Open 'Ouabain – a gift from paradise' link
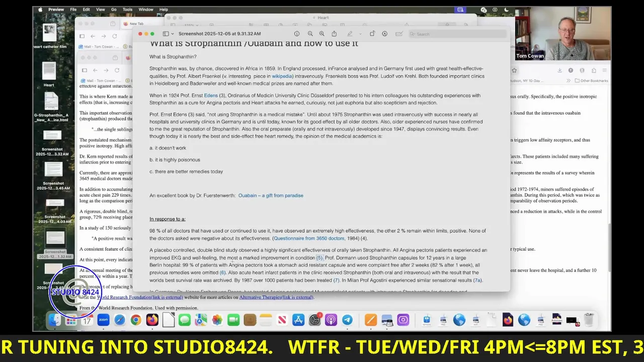Image resolution: width=644 pixels, height=362 pixels. tap(271, 196)
